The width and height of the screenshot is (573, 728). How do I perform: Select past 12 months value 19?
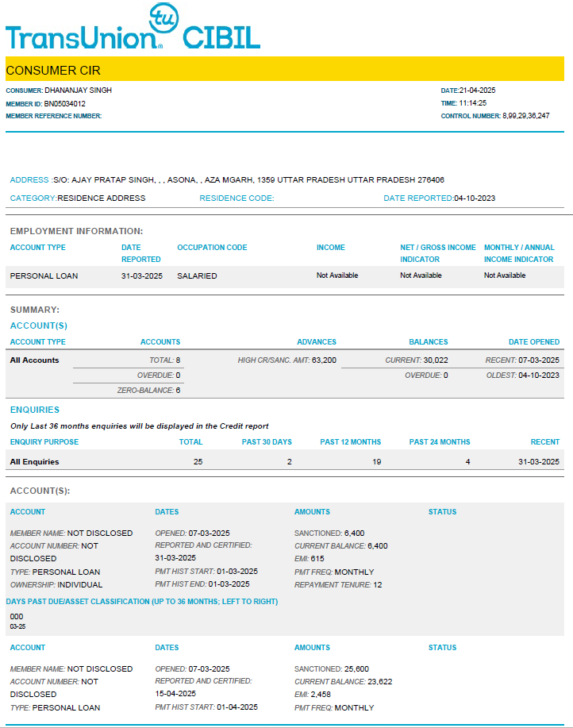[377, 462]
